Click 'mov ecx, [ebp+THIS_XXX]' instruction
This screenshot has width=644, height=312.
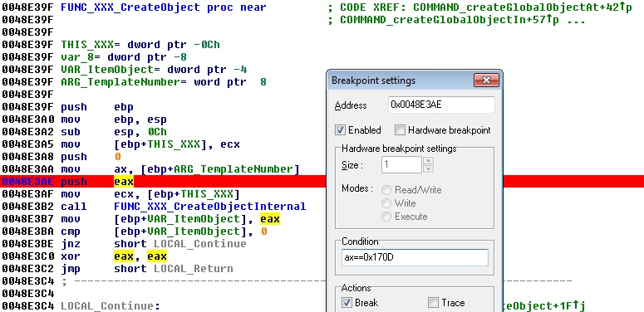[x=150, y=194]
